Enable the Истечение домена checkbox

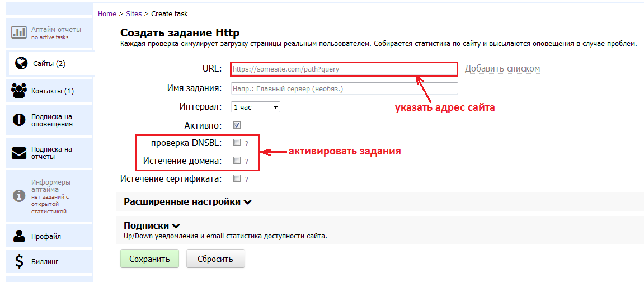coord(237,161)
